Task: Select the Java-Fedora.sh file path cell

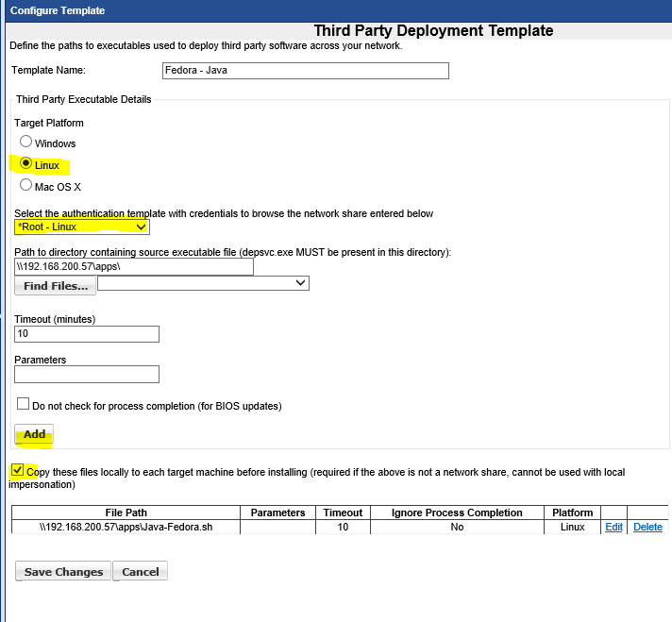Action: [126, 527]
